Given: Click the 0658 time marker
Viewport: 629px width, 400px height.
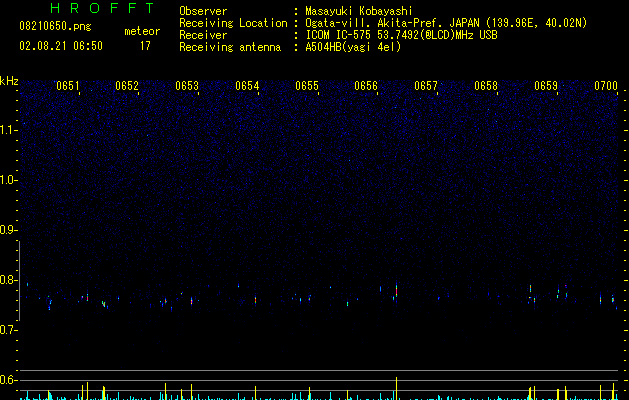Looking at the screenshot, I should click(486, 86).
